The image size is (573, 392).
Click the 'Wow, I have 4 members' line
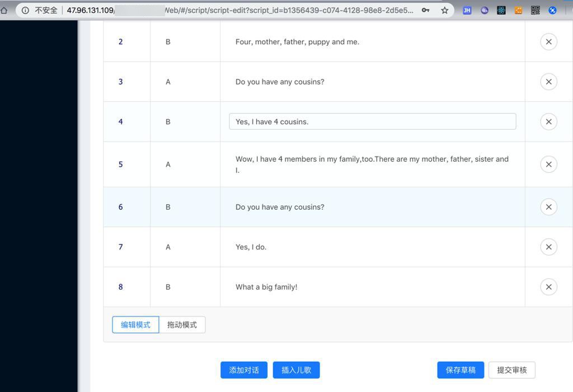[x=372, y=164]
